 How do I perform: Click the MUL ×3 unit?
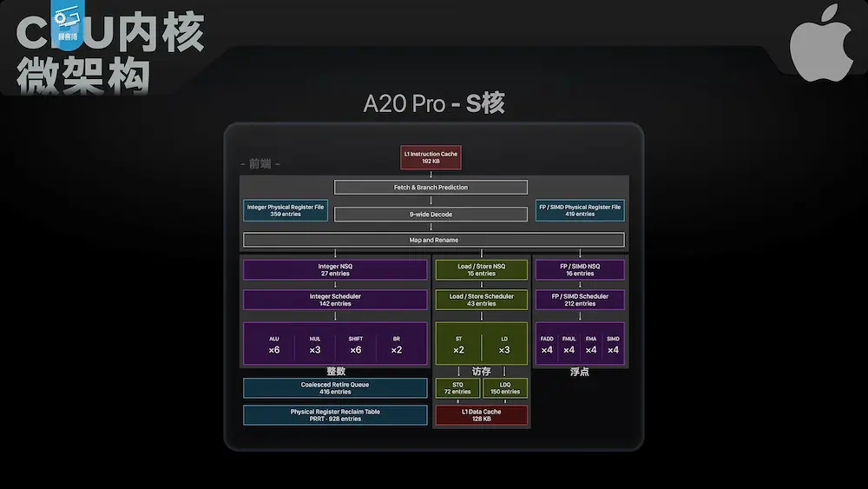click(x=315, y=345)
